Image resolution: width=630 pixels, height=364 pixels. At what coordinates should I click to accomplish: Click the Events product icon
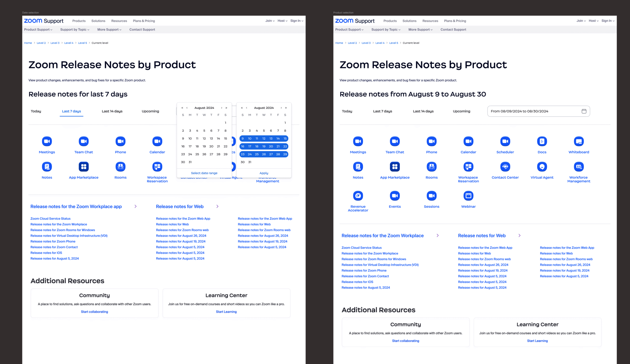click(394, 196)
